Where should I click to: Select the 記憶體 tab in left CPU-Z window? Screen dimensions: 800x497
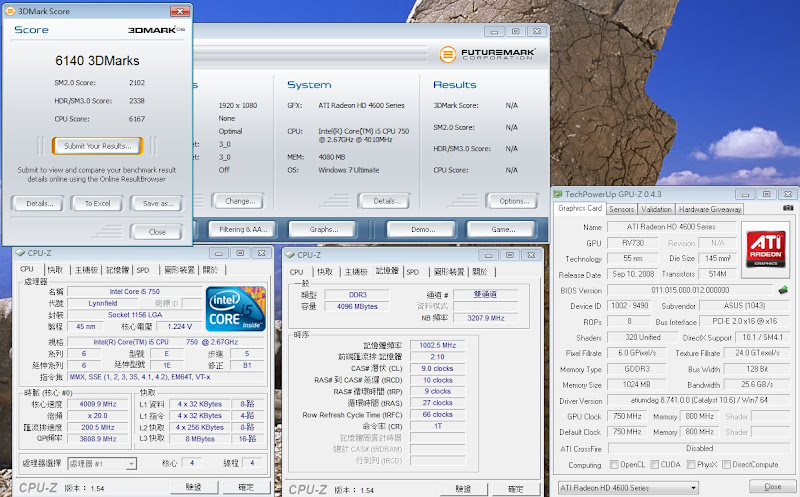[117, 270]
